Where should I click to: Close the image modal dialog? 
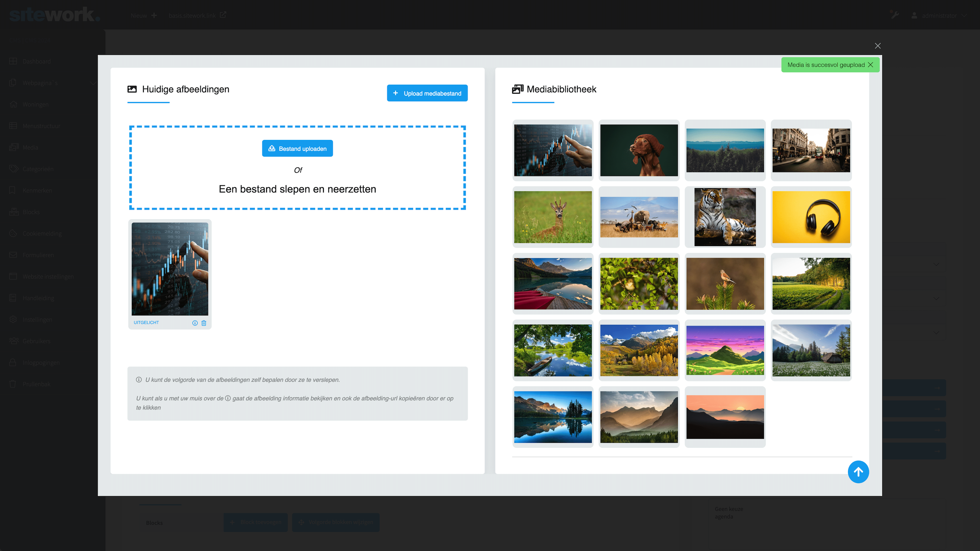(878, 46)
